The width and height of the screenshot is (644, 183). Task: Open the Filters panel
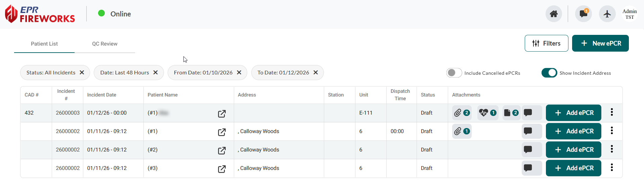[546, 43]
